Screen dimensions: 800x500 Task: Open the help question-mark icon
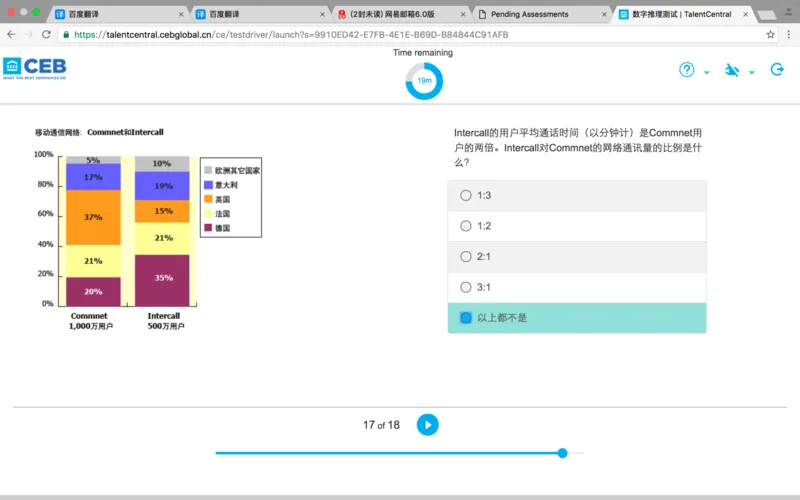(687, 69)
